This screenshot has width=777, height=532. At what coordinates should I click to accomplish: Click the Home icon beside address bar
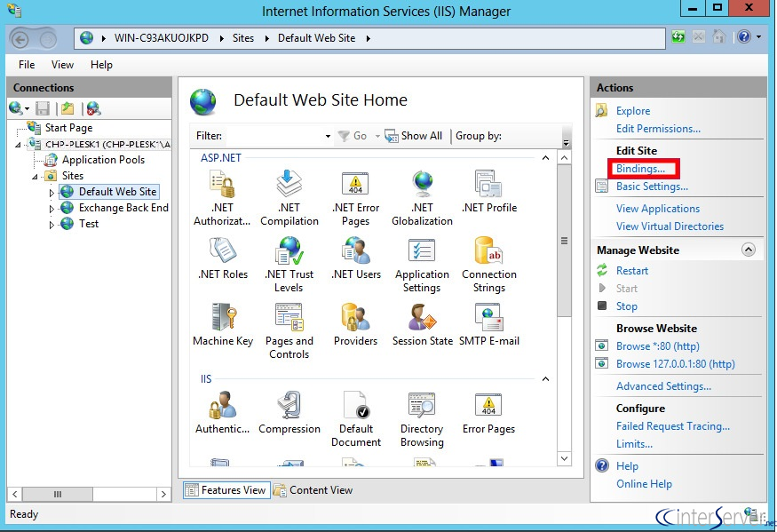pos(719,36)
